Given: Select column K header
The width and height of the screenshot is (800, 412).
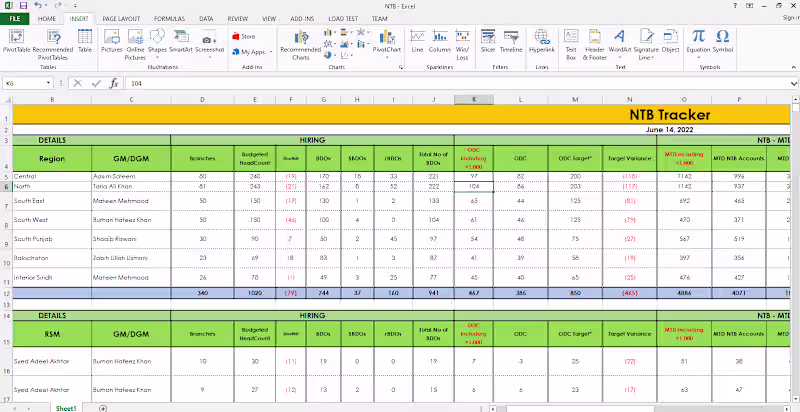Looking at the screenshot, I should [474, 99].
